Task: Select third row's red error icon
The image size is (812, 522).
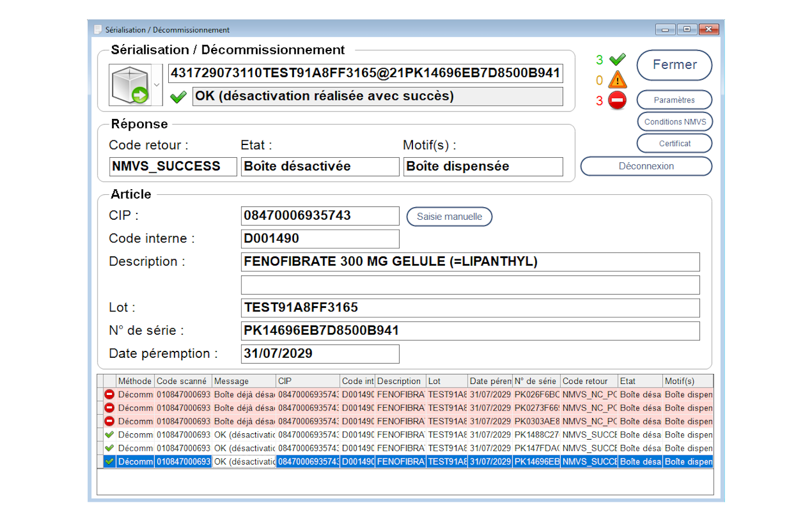Action: (x=109, y=421)
